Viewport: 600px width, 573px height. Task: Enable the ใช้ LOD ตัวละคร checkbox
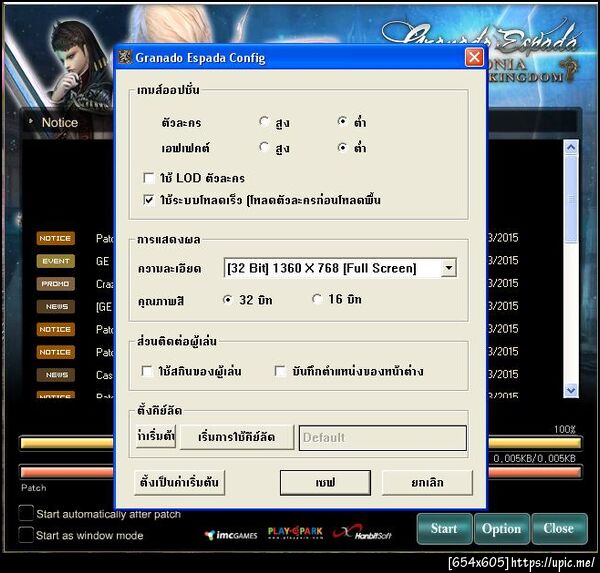(x=148, y=178)
